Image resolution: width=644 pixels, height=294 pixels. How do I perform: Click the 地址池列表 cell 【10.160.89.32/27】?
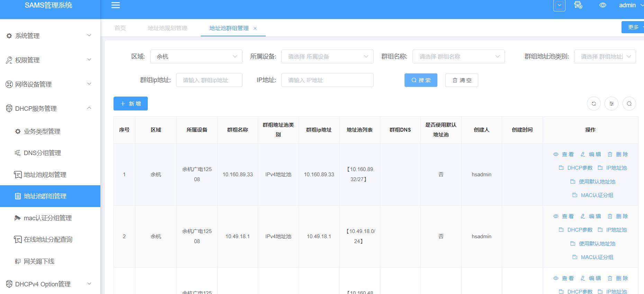click(x=360, y=174)
